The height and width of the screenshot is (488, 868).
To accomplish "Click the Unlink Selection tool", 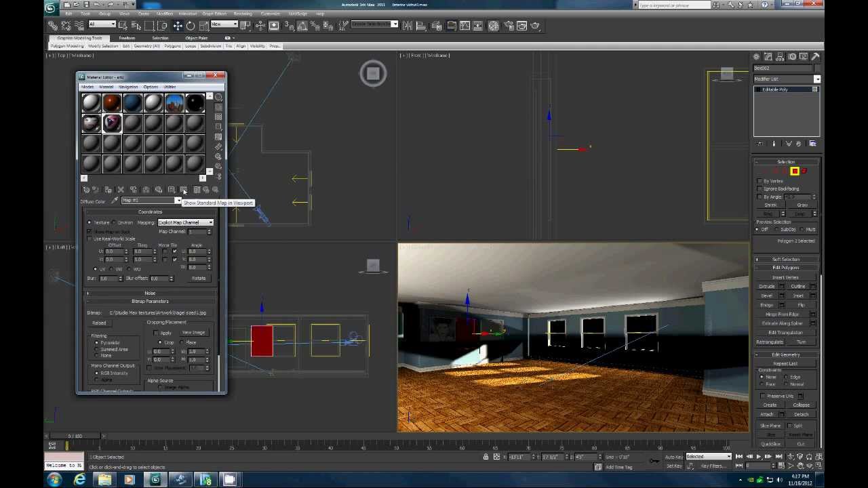I will 66,26.
